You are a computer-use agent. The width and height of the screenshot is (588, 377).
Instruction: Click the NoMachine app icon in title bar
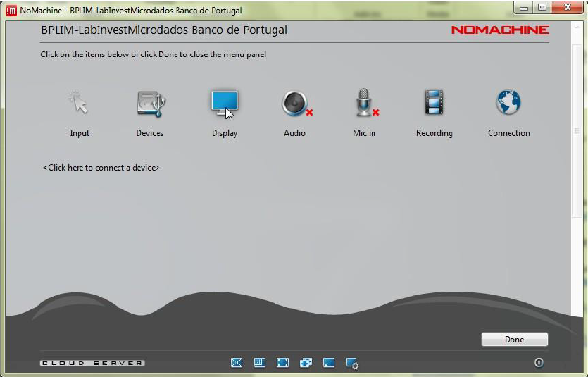coord(11,11)
